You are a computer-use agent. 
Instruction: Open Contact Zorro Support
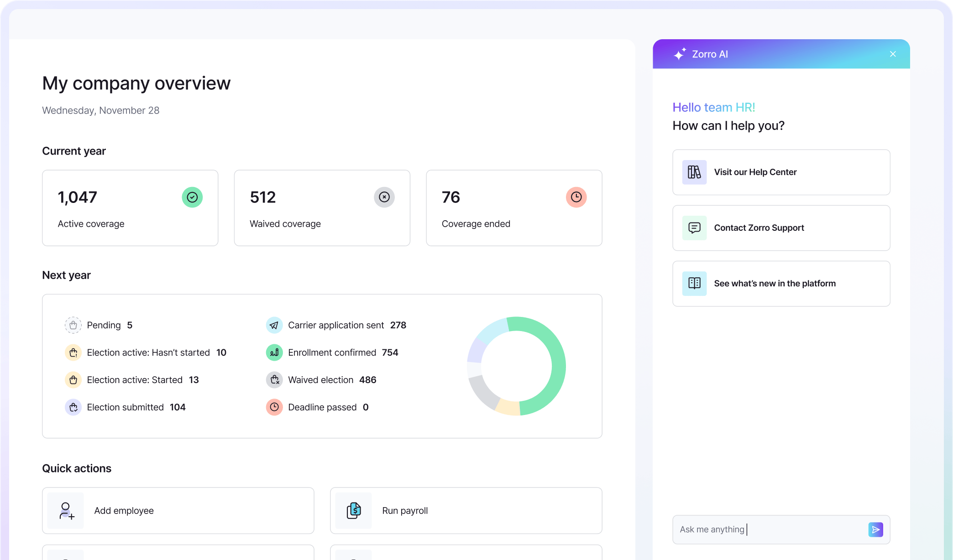coord(781,228)
